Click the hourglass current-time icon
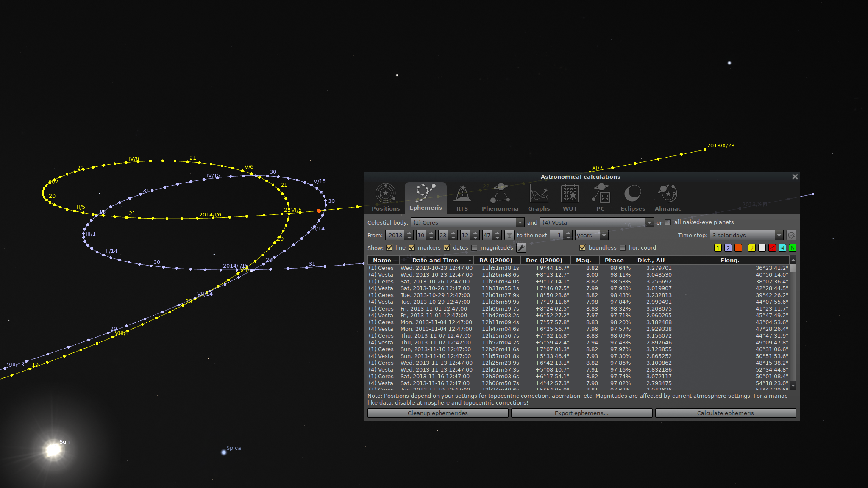This screenshot has height=488, width=868. [x=509, y=235]
